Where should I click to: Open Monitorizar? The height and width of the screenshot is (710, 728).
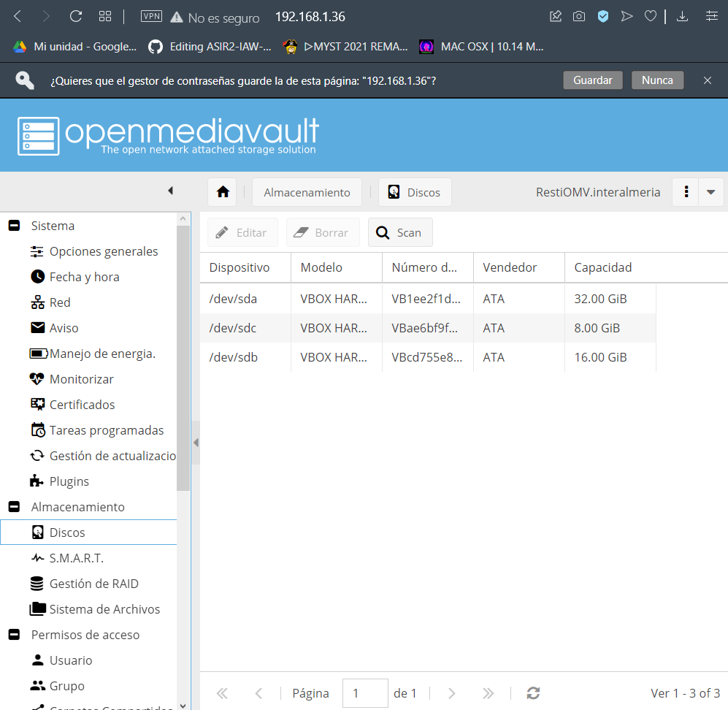pos(72,379)
